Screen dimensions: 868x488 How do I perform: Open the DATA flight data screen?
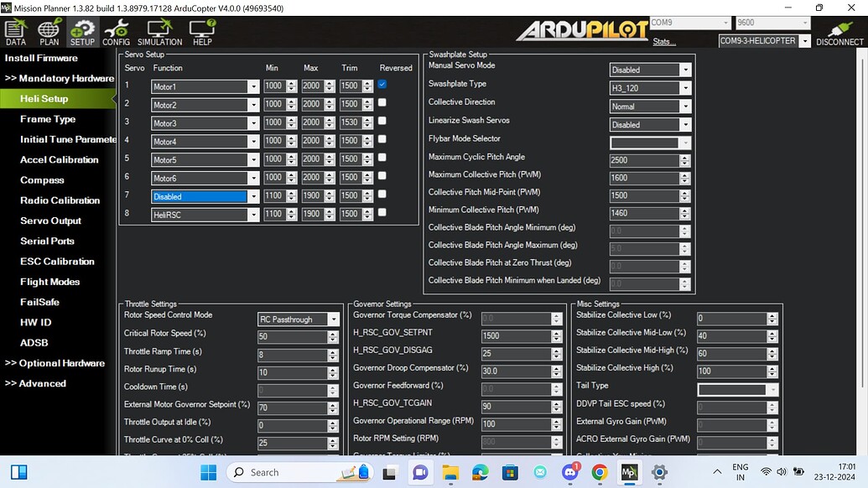[15, 33]
